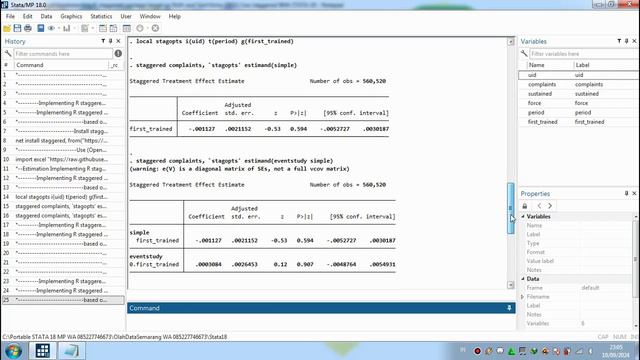The height and width of the screenshot is (360, 640).
Task: Pin the Properties panel
Action: [x=627, y=193]
